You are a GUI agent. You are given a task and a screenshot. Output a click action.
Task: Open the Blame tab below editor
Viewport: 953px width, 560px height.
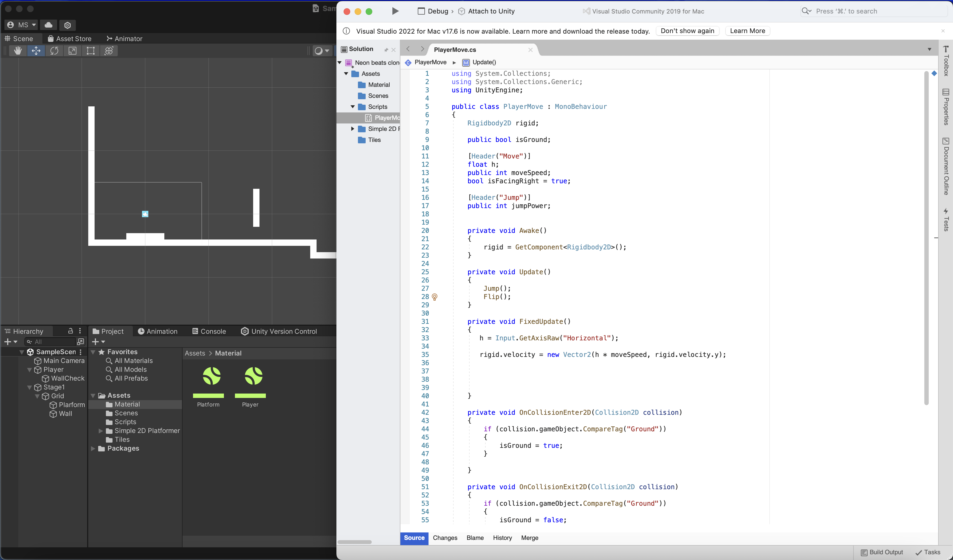pyautogui.click(x=475, y=538)
